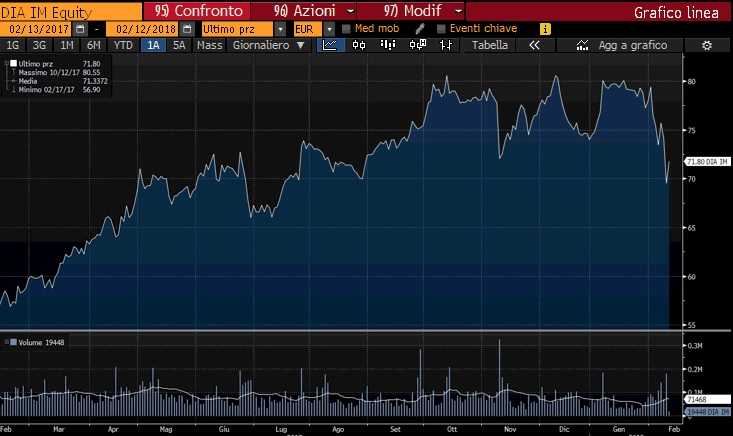
Task: Click the Media 71.3372 legend row
Action: pos(59,81)
